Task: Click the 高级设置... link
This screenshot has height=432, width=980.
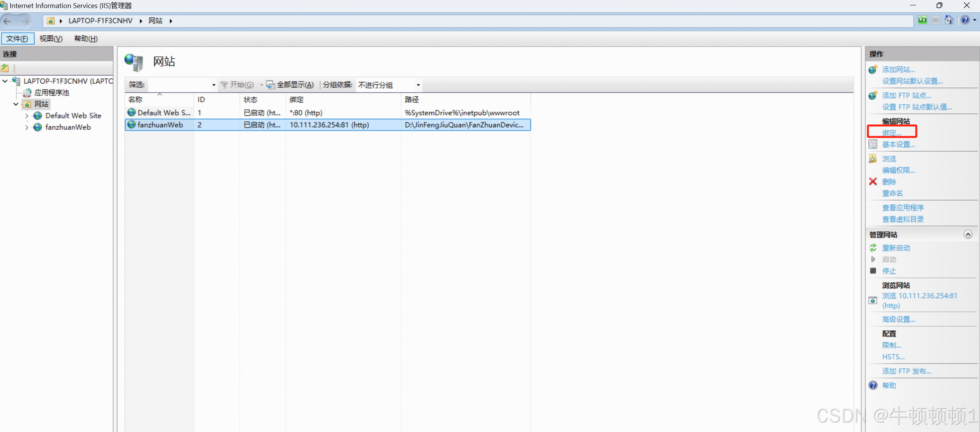Action: [898, 319]
